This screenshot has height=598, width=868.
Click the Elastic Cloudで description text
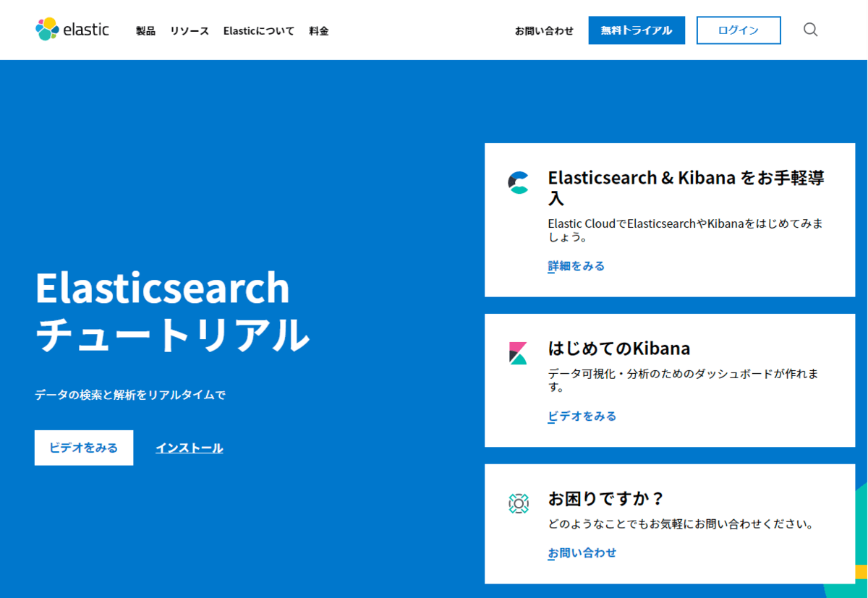click(x=686, y=230)
